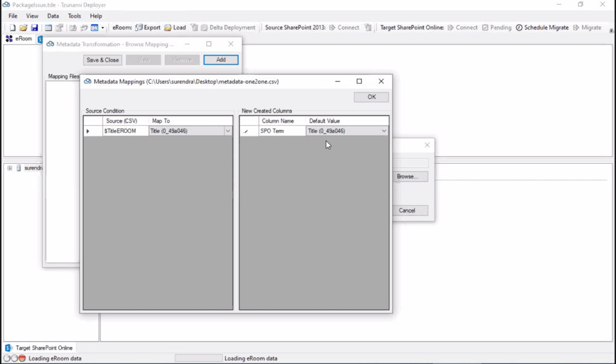Click the grayed undo arrow icon
The width and height of the screenshot is (616, 364).
pos(84,28)
